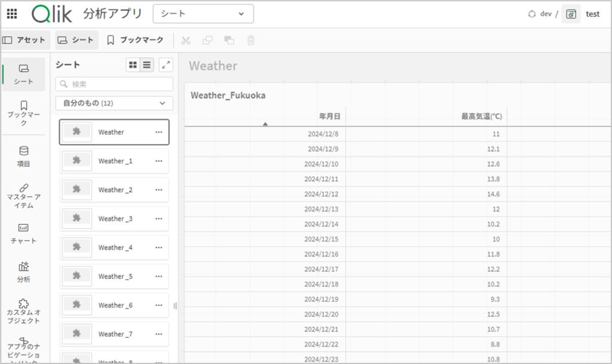
Task: Select the シート tab in sidebar
Action: click(23, 74)
